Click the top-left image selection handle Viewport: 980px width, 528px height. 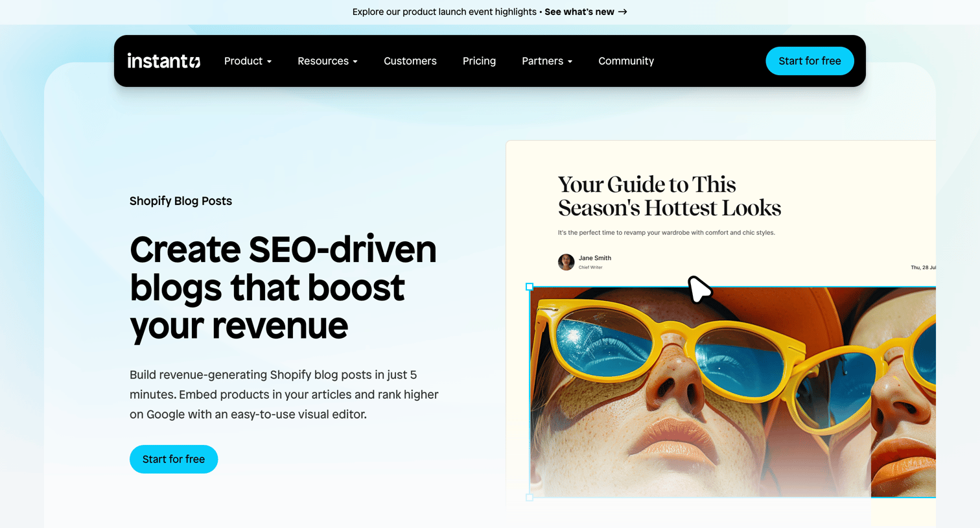(530, 287)
